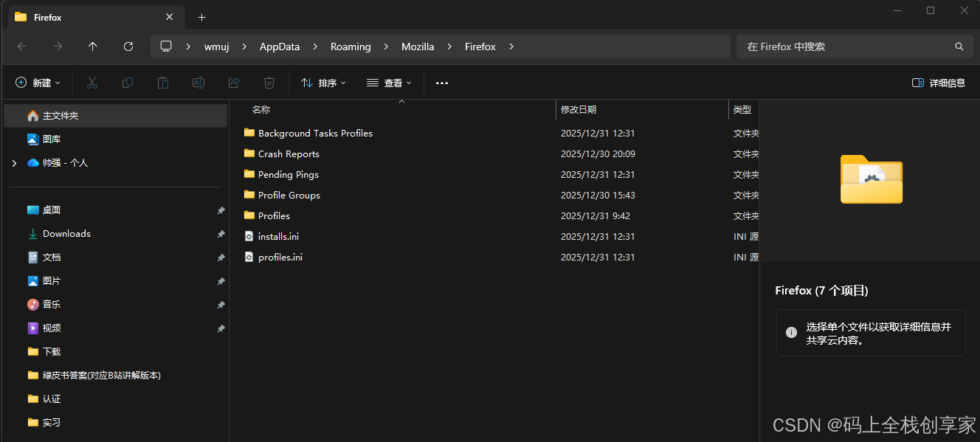
Task: Open the See more ellipsis menu
Action: (442, 83)
